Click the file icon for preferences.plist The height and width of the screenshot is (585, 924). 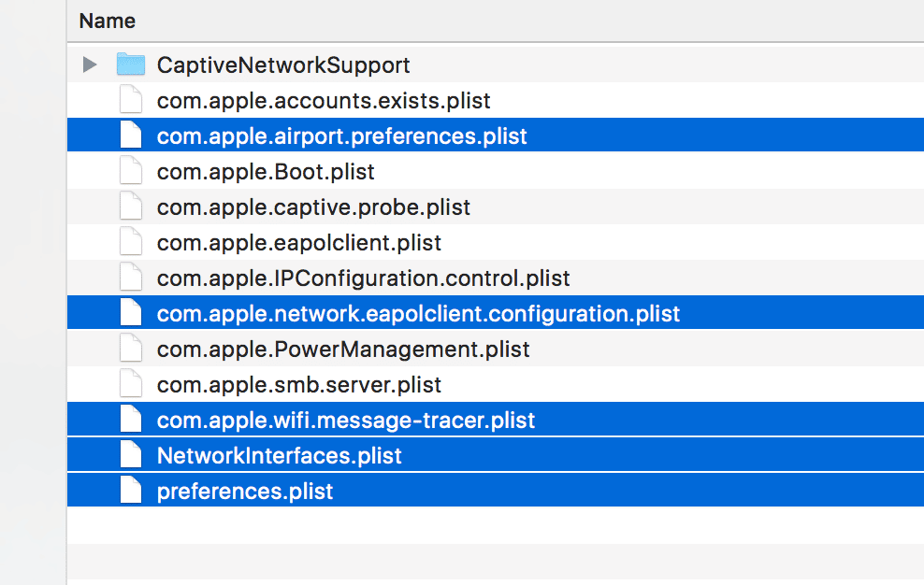coord(131,491)
